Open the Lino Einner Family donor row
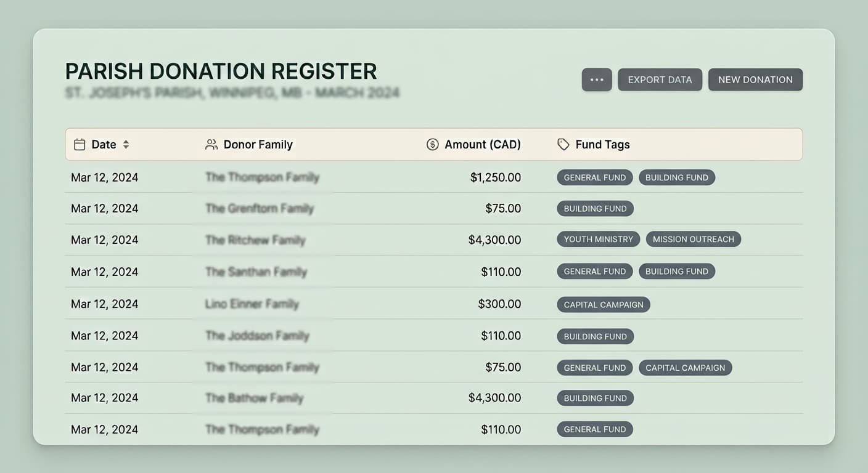 (x=434, y=304)
